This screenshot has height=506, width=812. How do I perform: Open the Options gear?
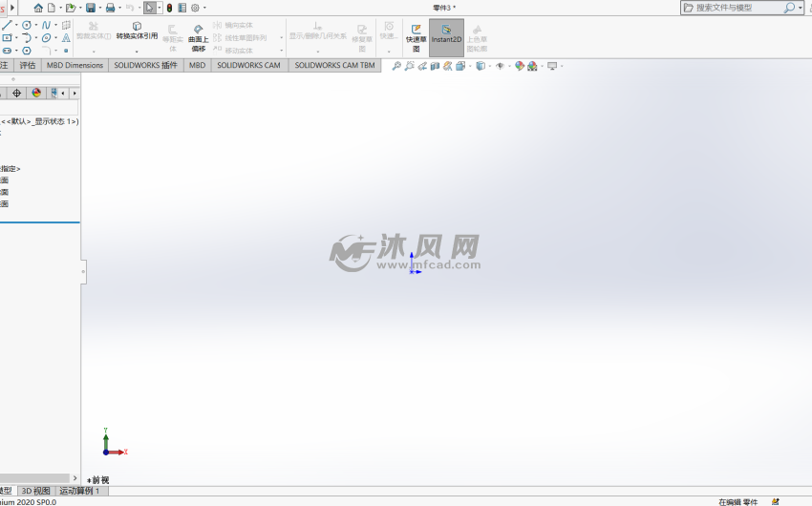coord(195,8)
